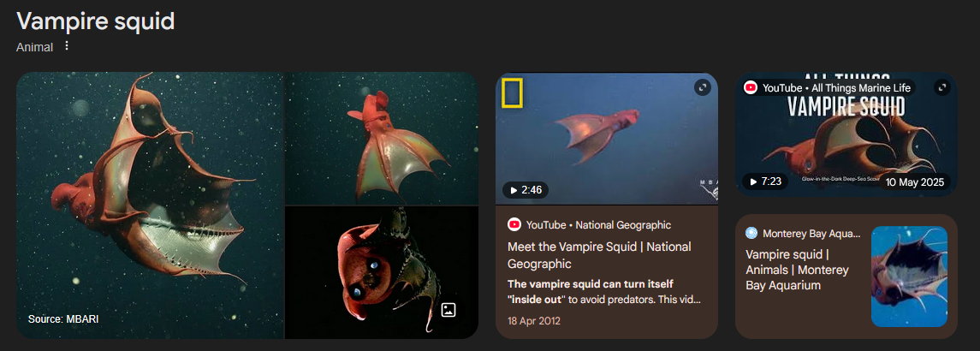Open 'Vampire squid | Animals | Monterey Bay Aquarium' link
The height and width of the screenshot is (351, 980).
tap(797, 271)
